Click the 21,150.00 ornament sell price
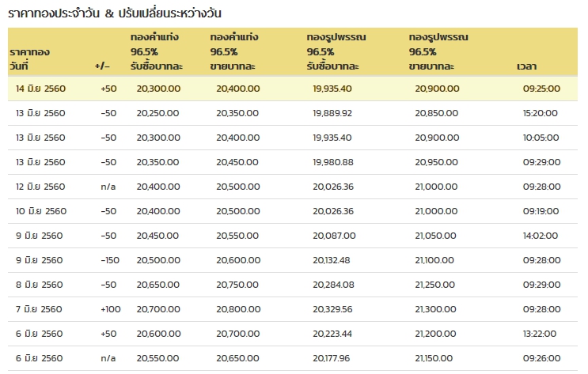588x374 pixels. [434, 358]
